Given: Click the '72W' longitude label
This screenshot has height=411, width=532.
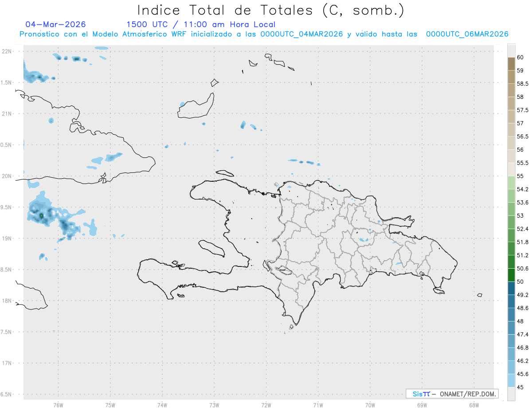Looking at the screenshot, I should point(266,405).
